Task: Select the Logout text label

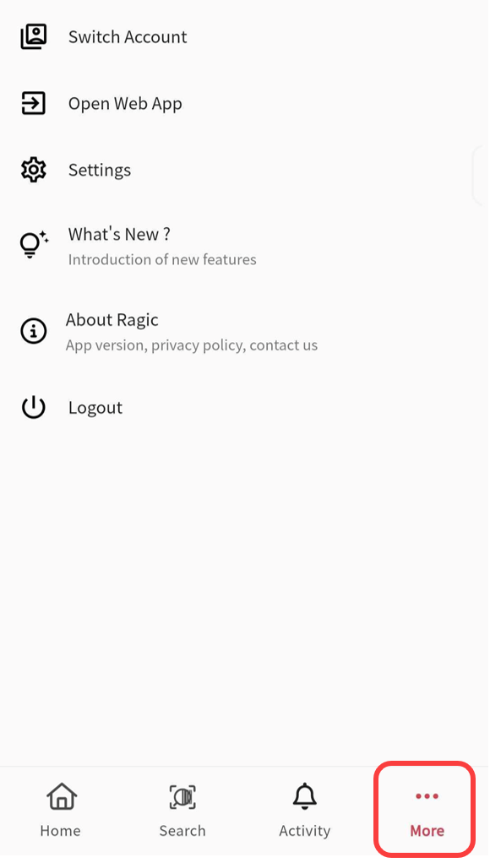Action: pyautogui.click(x=95, y=408)
